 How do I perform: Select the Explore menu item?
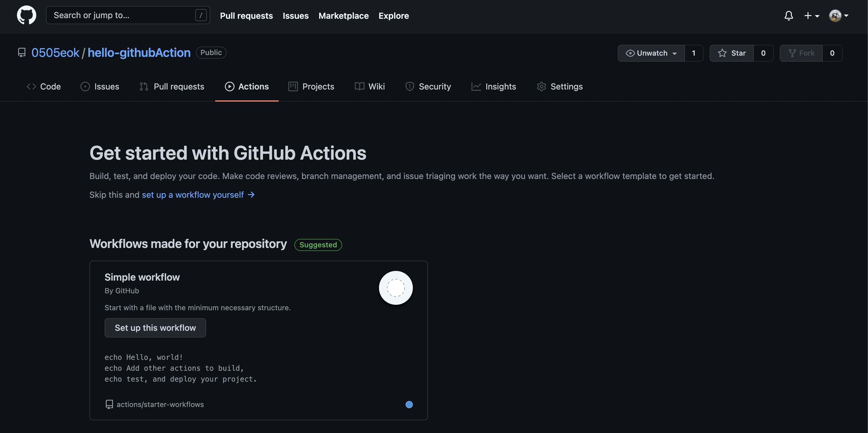tap(394, 15)
